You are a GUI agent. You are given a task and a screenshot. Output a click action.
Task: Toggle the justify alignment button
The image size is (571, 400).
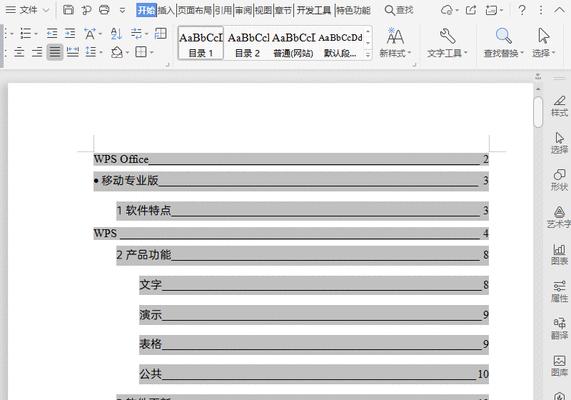(x=55, y=52)
